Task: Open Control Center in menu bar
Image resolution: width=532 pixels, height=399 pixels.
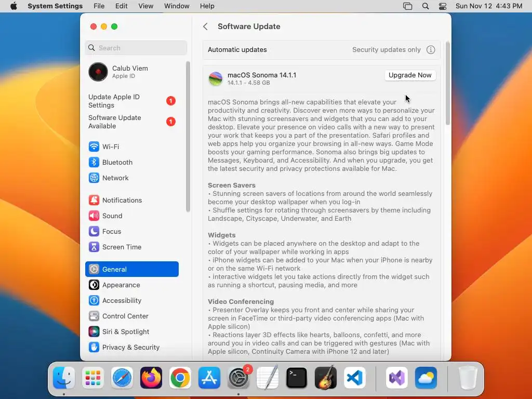Action: click(x=443, y=6)
